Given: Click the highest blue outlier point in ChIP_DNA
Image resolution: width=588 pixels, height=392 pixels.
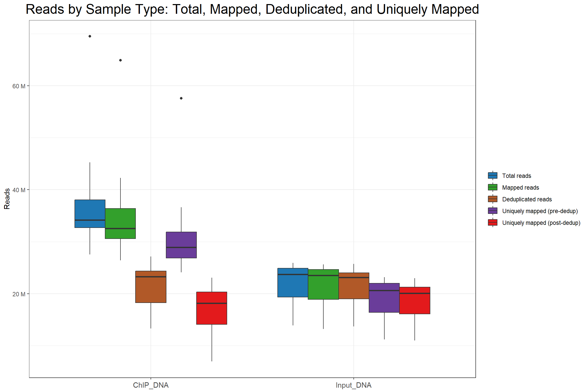Looking at the screenshot, I should [90, 36].
